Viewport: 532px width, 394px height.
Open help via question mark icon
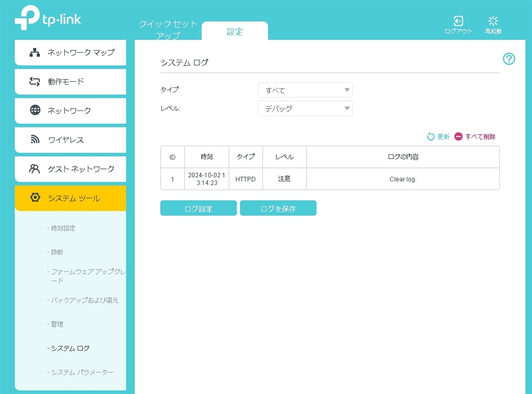click(509, 59)
